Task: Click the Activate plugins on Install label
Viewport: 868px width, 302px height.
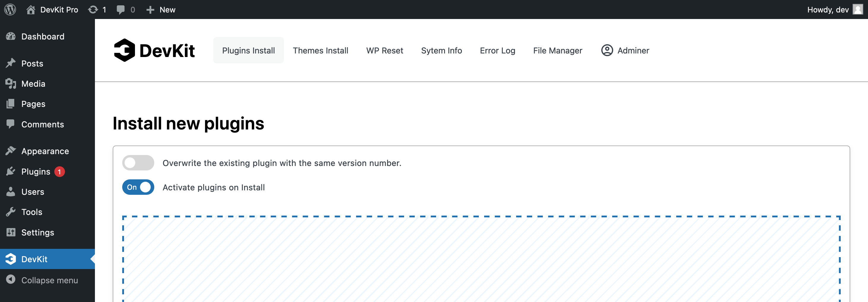Action: coord(214,187)
